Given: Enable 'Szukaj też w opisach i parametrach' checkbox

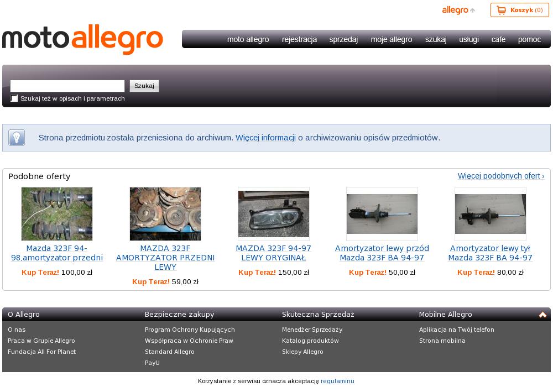Looking at the screenshot, I should pos(14,98).
